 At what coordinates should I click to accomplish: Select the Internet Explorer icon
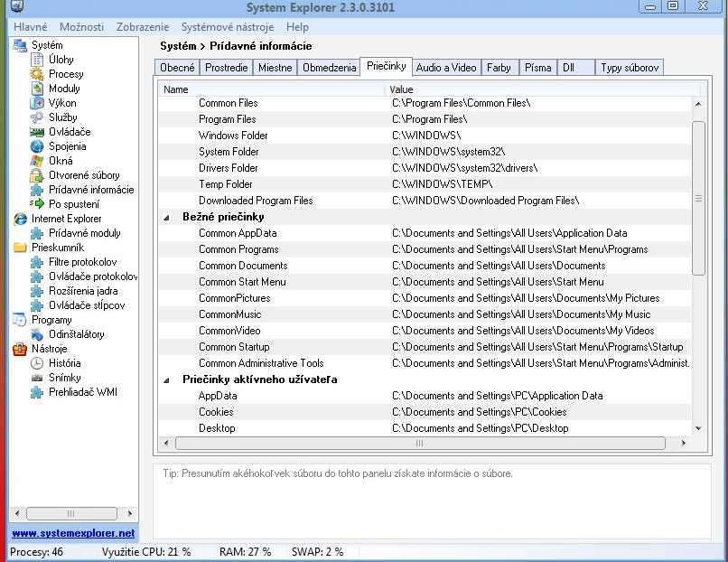(x=21, y=219)
